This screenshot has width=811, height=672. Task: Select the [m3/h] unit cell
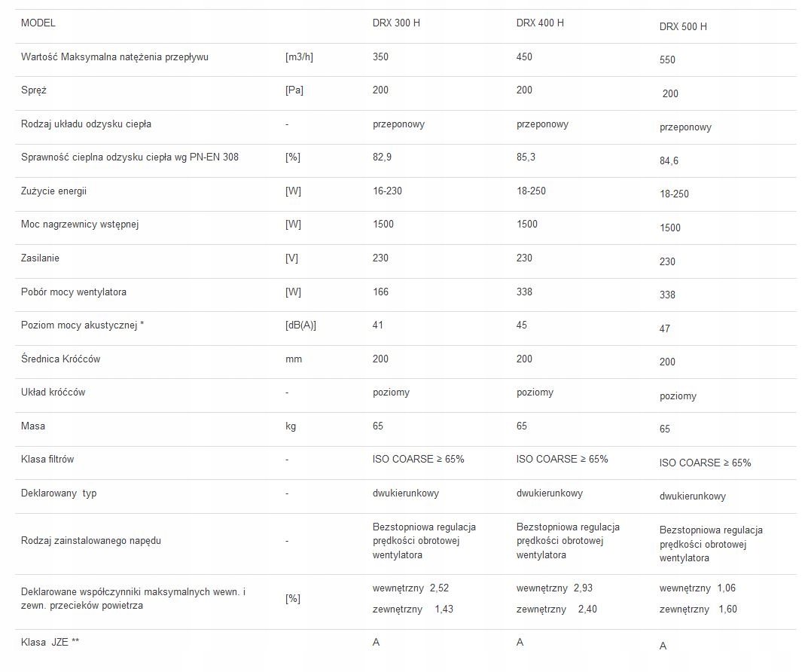[x=299, y=57]
